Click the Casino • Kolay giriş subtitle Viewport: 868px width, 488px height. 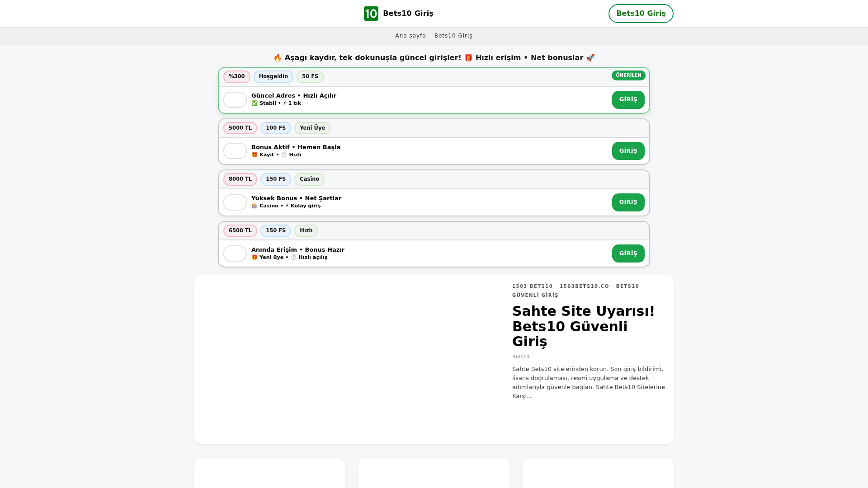click(x=286, y=206)
